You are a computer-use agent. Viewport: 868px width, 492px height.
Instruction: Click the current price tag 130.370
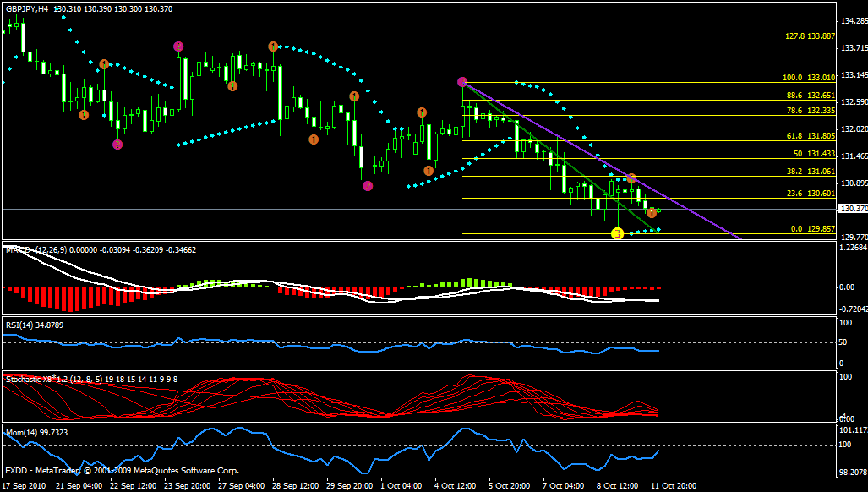point(851,209)
